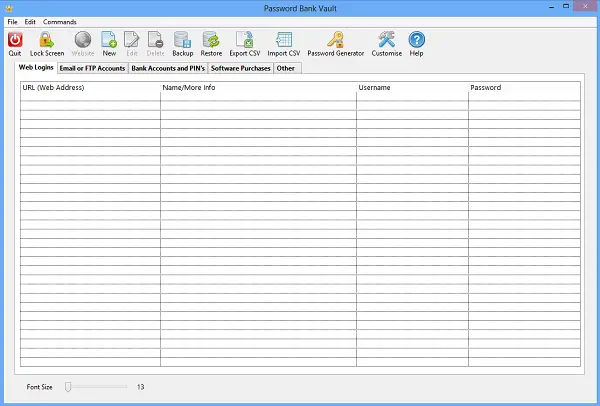
Task: Open Help with the question mark icon
Action: click(416, 40)
